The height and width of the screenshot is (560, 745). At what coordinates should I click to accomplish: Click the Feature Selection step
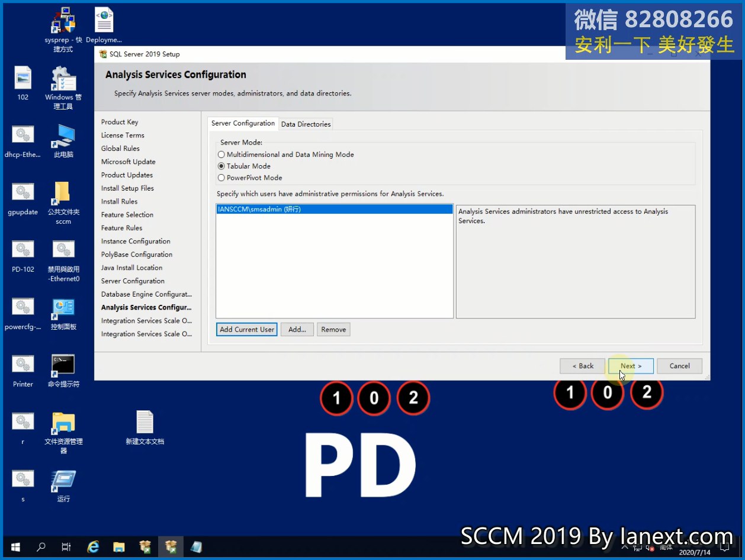[127, 215]
